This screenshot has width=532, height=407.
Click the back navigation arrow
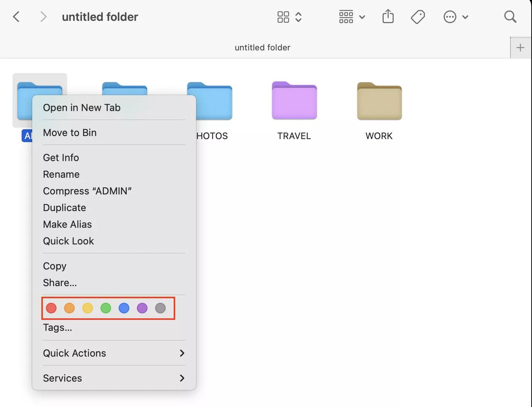tap(16, 17)
